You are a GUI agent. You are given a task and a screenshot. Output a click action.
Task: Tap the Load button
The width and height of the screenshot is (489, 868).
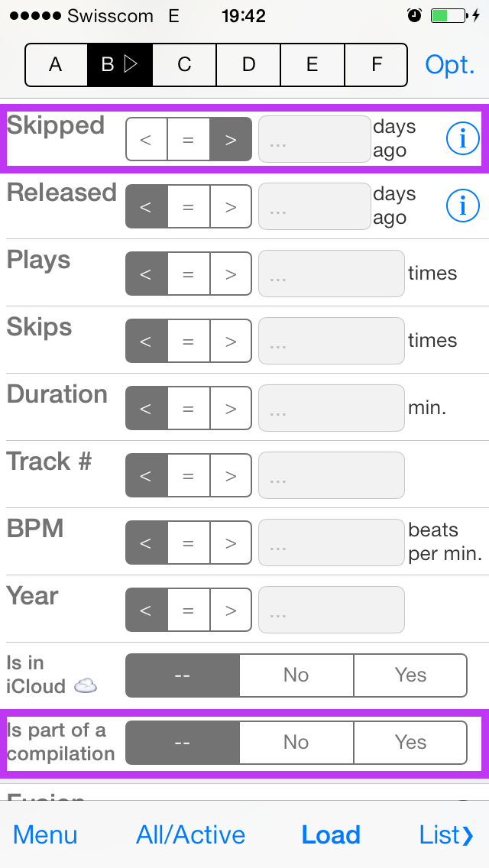(331, 835)
